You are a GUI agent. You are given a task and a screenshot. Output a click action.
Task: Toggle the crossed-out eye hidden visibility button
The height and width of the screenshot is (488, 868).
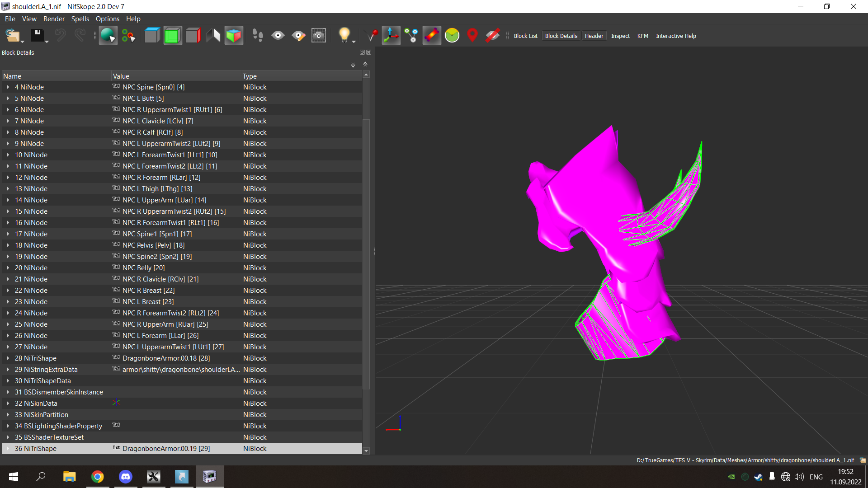coord(492,36)
